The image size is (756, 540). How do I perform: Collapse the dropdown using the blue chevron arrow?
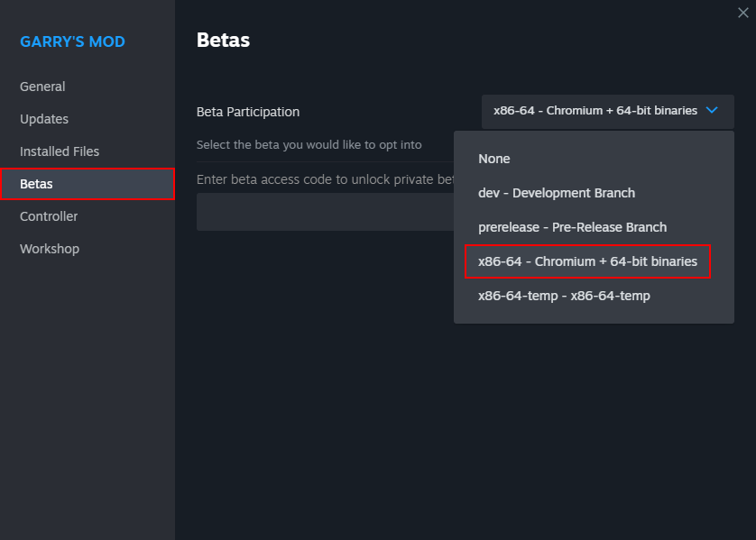pyautogui.click(x=712, y=111)
